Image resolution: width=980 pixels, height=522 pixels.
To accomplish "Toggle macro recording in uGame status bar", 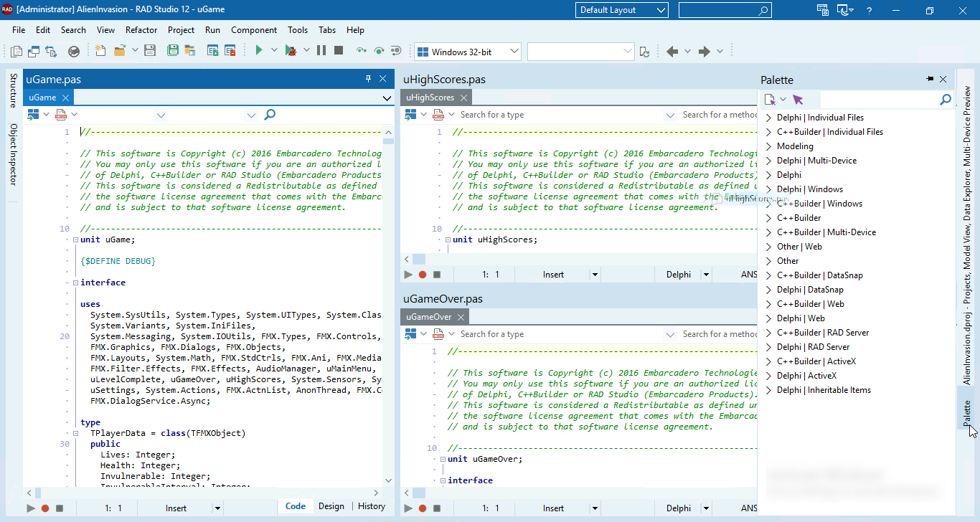I will 45,508.
